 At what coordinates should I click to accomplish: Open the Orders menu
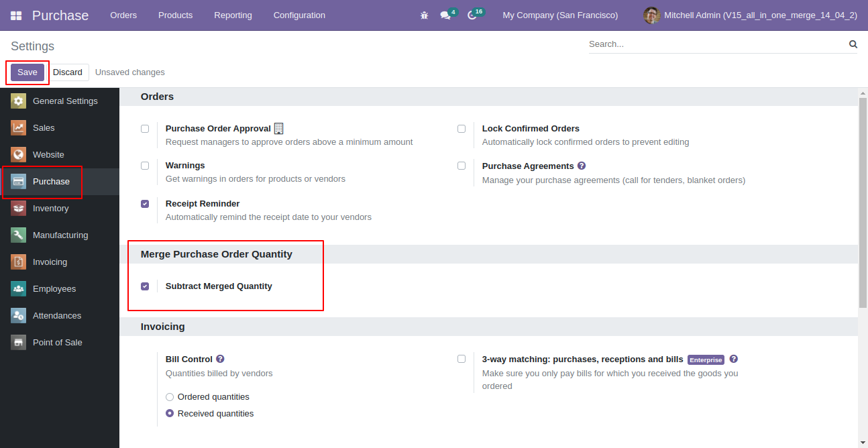coord(123,15)
